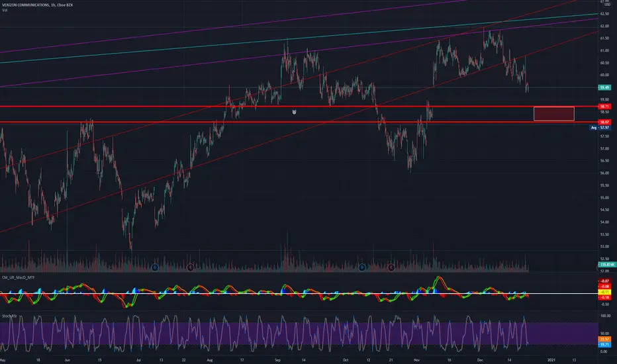This screenshot has width=617, height=364.
Task: Click the Jun label on time axis
Action: [67, 360]
